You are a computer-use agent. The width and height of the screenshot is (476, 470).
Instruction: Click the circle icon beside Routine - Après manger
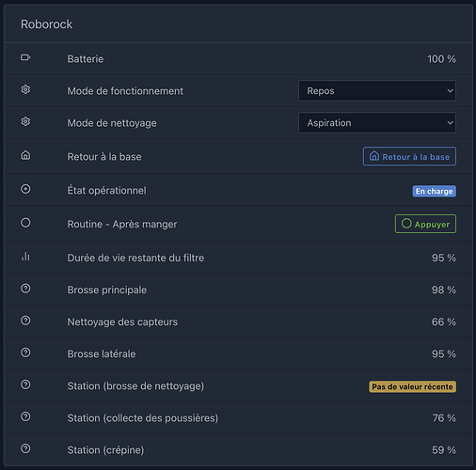pyautogui.click(x=25, y=223)
